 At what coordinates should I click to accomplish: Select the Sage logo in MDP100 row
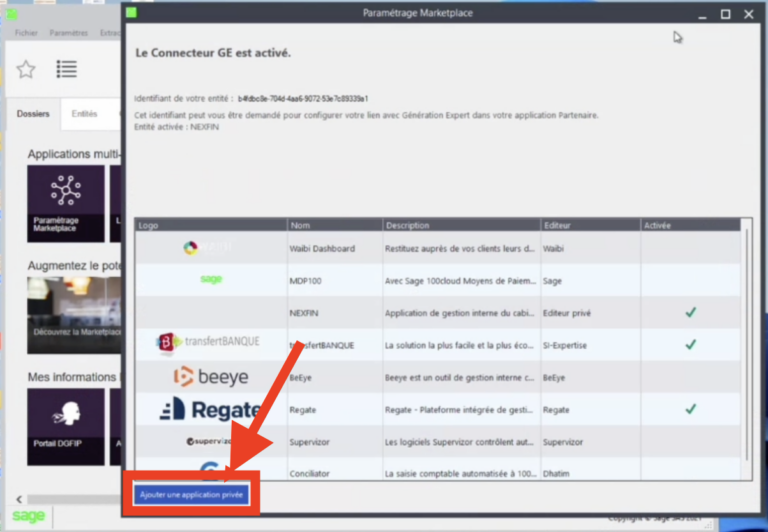point(211,279)
